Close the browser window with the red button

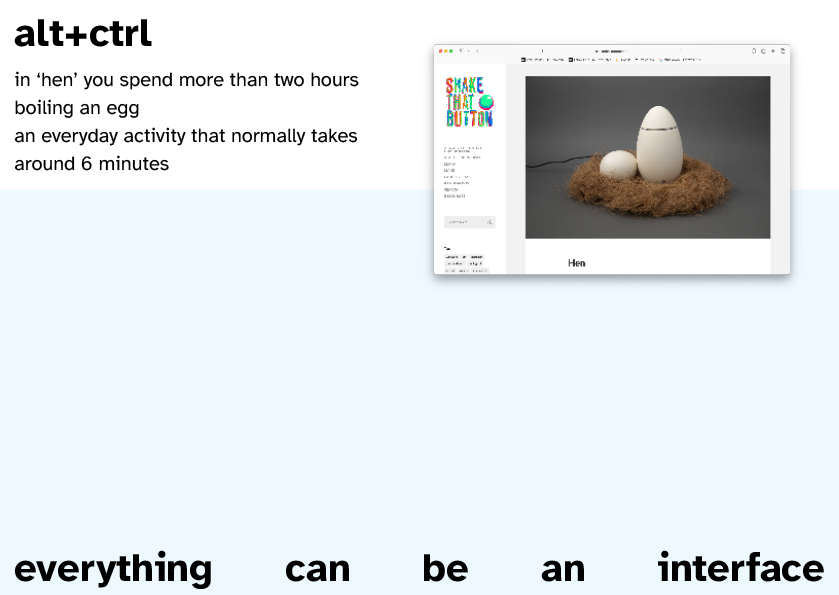(440, 50)
